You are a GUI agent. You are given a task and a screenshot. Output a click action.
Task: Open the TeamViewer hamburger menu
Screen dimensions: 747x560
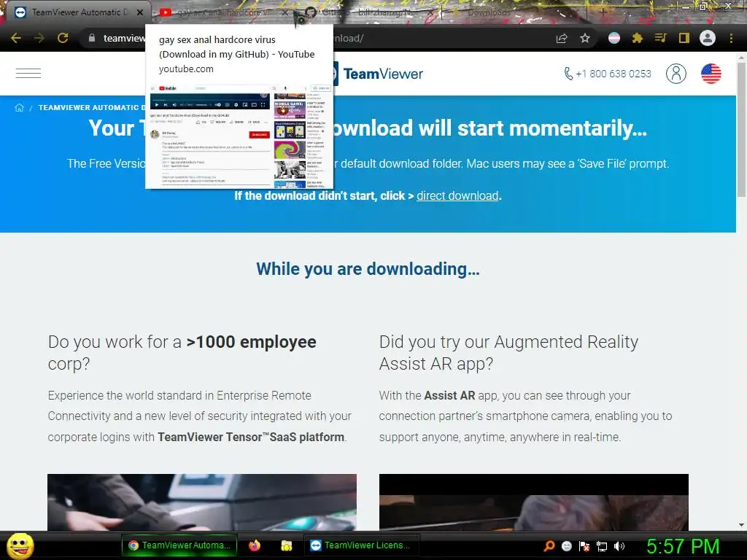click(28, 74)
